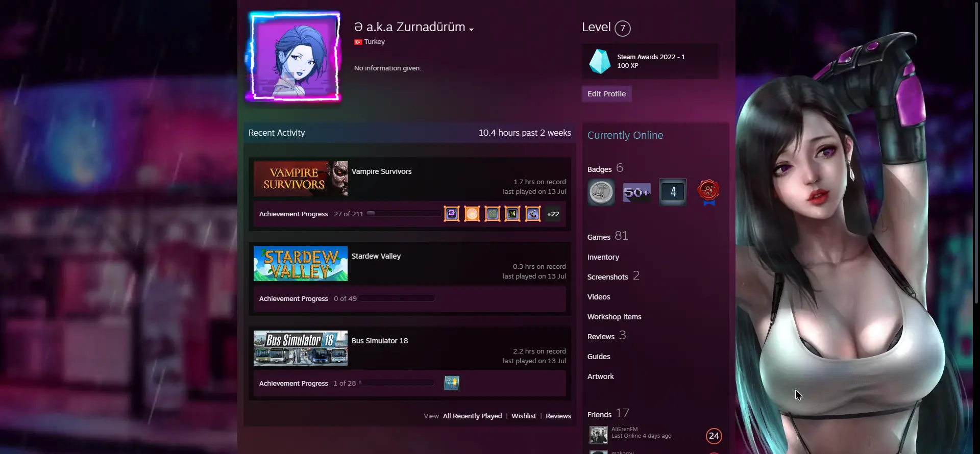
Task: Click the profile avatar image
Action: pyautogui.click(x=294, y=57)
